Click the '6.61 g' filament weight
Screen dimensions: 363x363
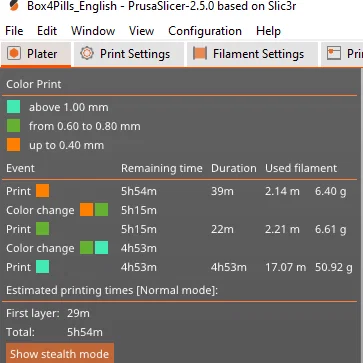click(331, 229)
